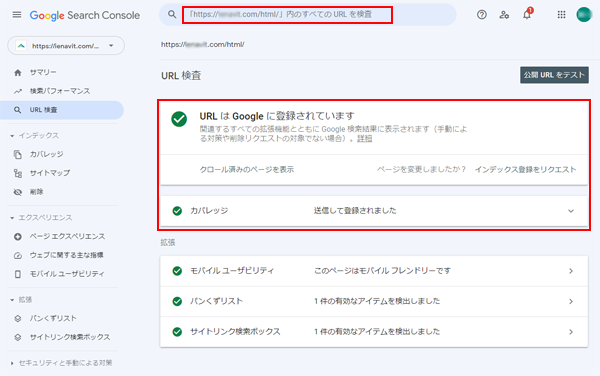
Task: Click the pages icon beside カバレッジ
Action: 18,155
